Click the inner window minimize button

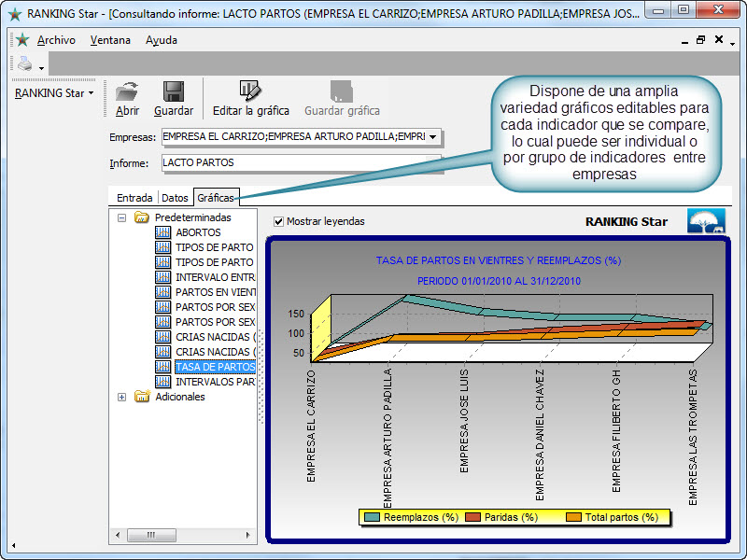pyautogui.click(x=684, y=42)
